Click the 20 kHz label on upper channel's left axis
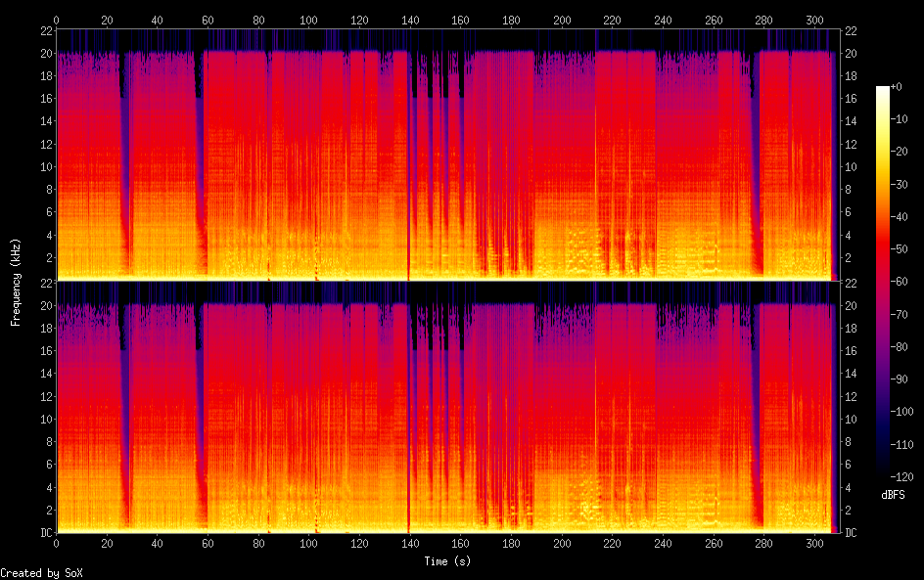The image size is (924, 580). pyautogui.click(x=44, y=53)
